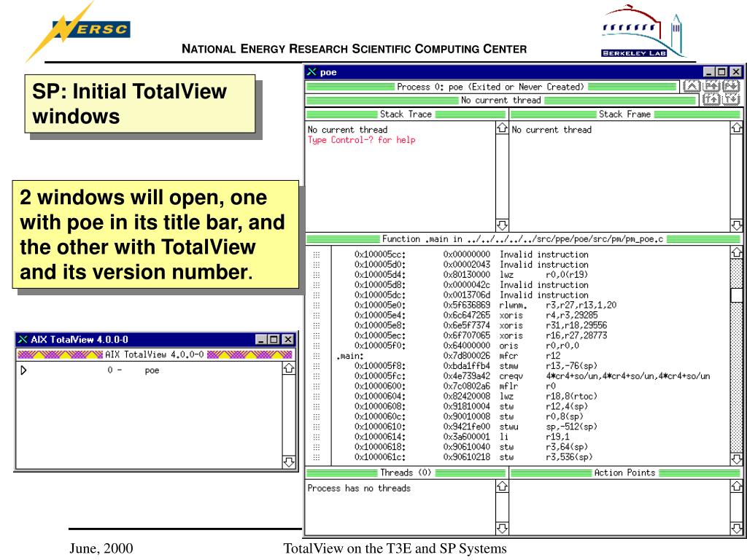Click scroll-down arrow in Stack Frame pane

pyautogui.click(x=737, y=225)
